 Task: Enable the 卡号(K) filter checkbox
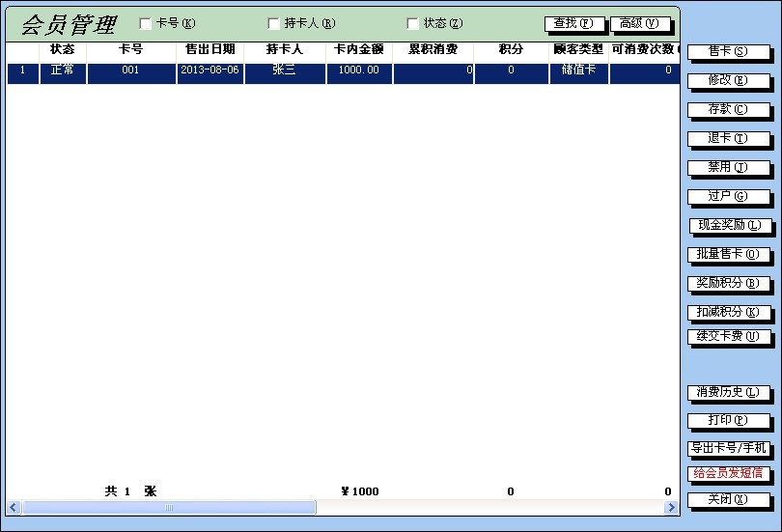(145, 23)
